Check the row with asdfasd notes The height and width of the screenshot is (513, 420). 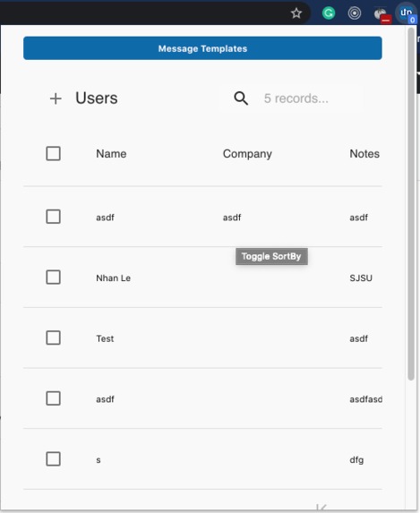(x=54, y=398)
